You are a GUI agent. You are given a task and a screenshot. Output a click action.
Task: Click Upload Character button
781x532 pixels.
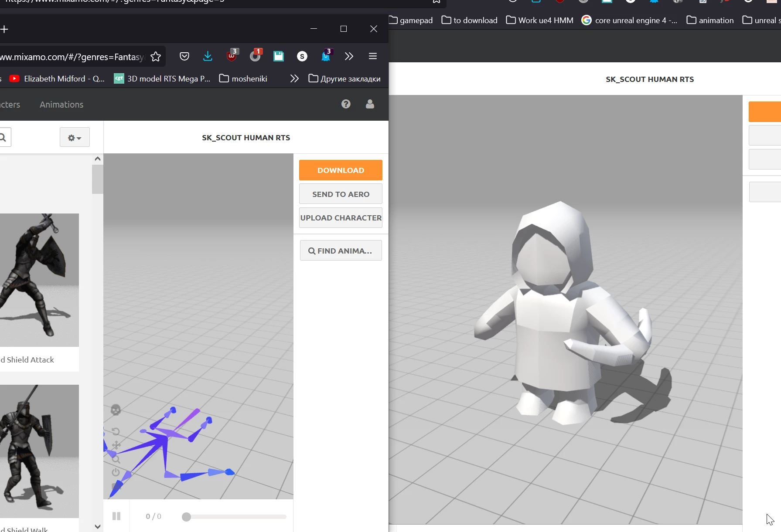coord(341,218)
